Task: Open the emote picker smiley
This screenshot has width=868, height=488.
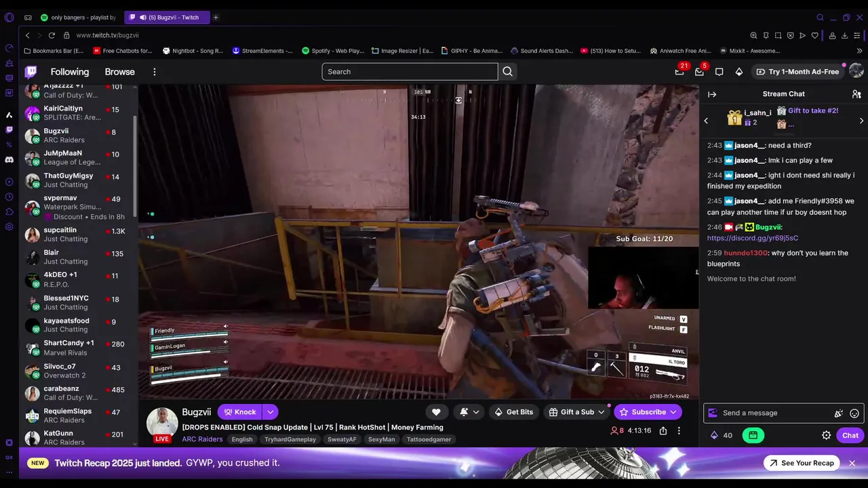Action: pyautogui.click(x=854, y=413)
